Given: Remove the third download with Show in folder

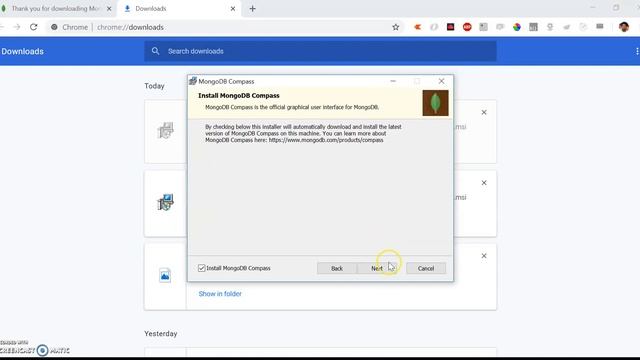Looking at the screenshot, I should tap(484, 256).
